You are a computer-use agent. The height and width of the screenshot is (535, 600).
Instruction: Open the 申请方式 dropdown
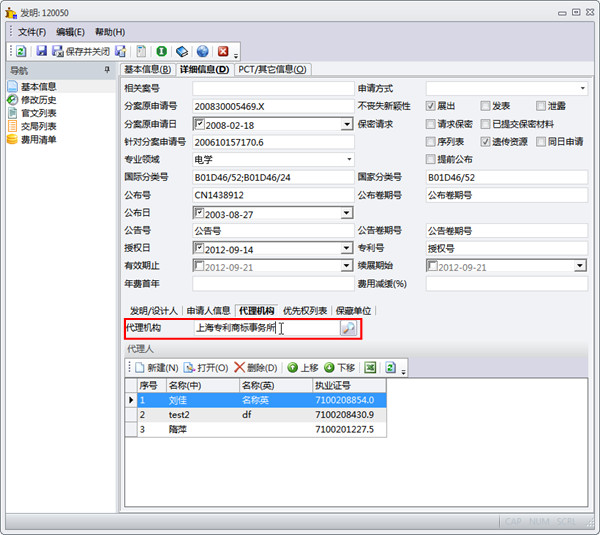582,88
